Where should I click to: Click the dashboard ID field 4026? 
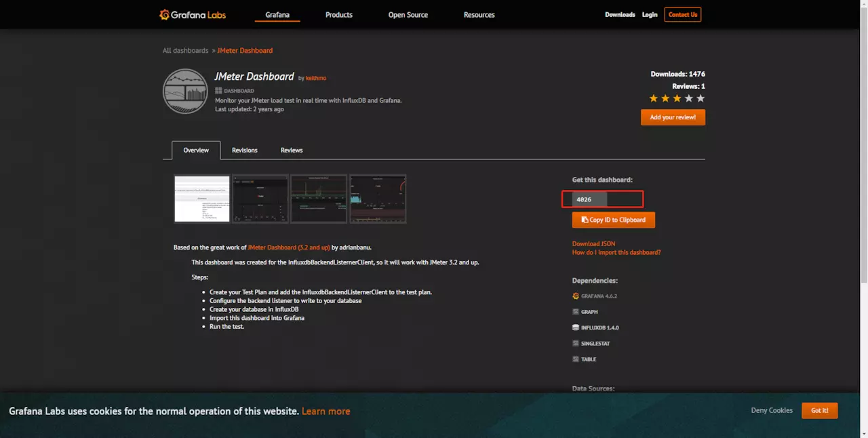[x=589, y=199]
